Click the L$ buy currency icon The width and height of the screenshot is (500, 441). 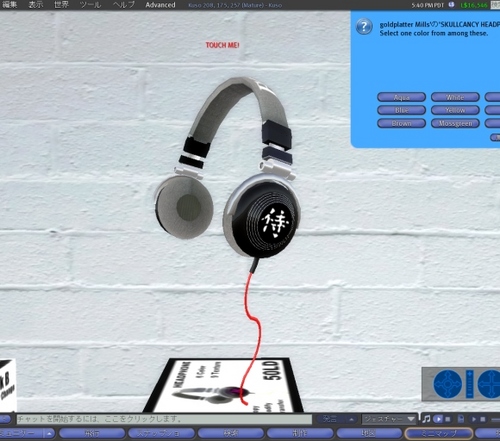(452, 5)
